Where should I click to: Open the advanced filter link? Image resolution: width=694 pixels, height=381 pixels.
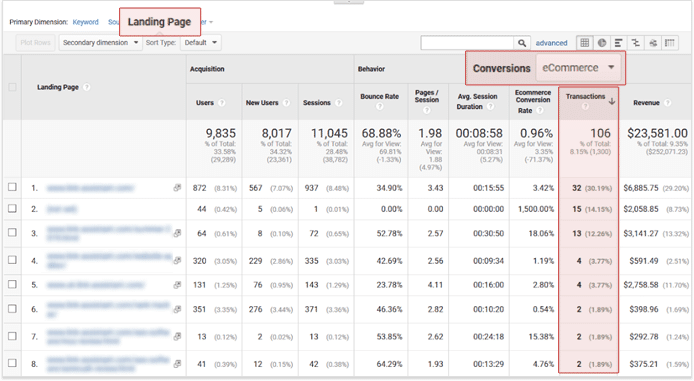click(551, 43)
